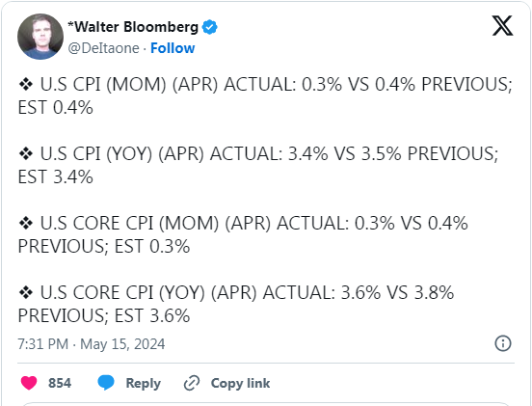The image size is (532, 406).
Task: Click the blue verified badge
Action: (x=210, y=27)
